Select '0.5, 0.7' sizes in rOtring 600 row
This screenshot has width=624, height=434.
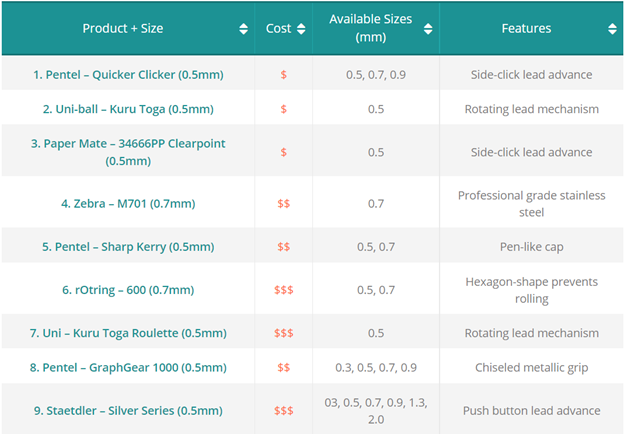click(376, 290)
